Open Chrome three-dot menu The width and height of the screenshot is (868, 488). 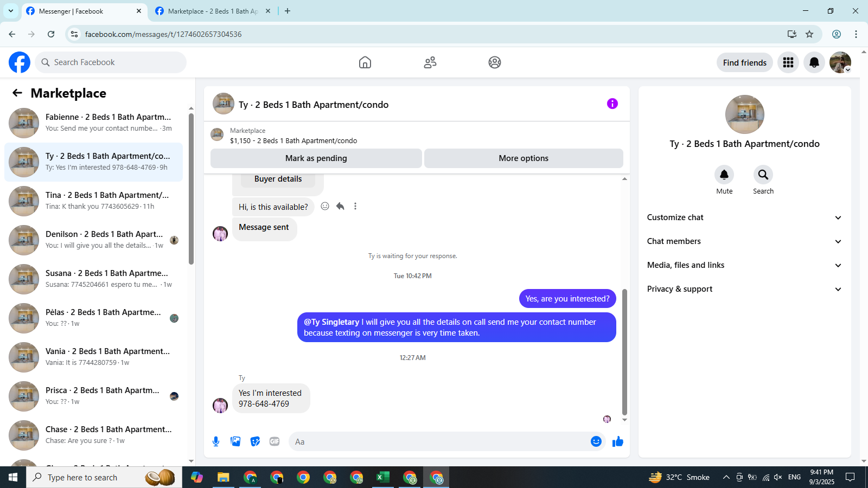[x=856, y=34]
